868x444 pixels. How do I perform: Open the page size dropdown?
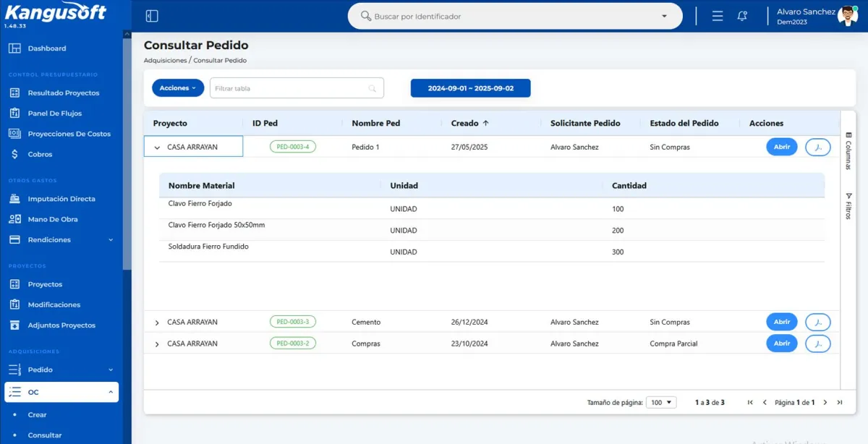click(660, 403)
